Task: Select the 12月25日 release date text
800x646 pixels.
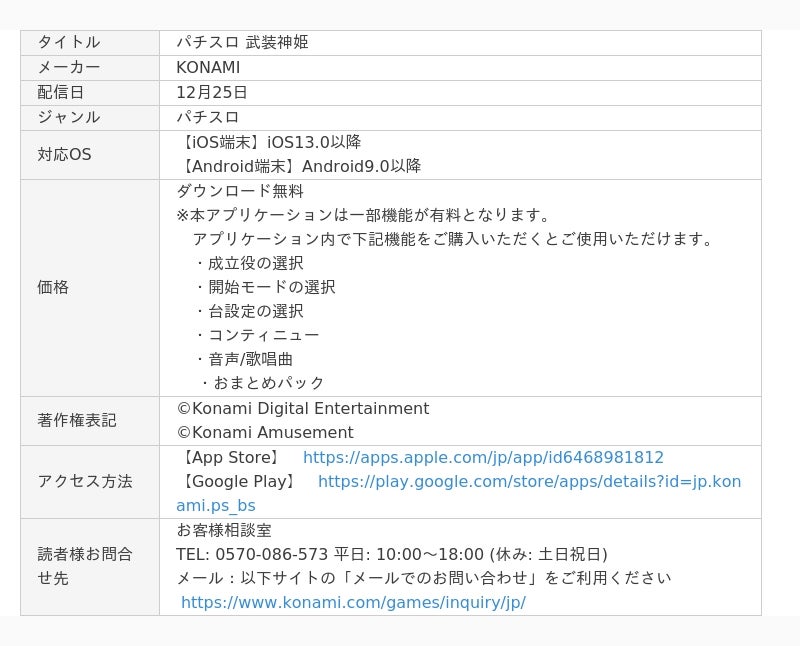Action: point(212,92)
